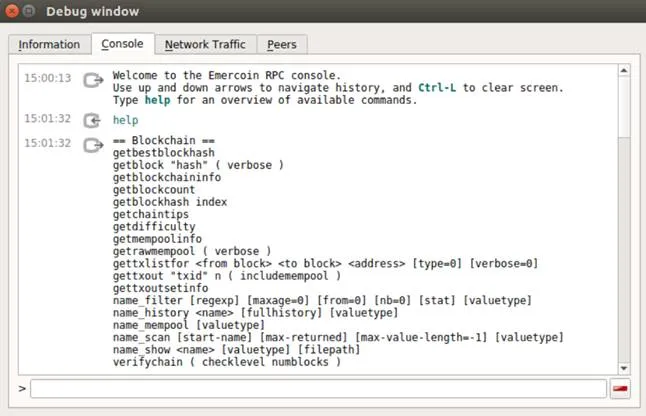Click 'getmempoolinfo' command line
Screen dimensions: 646x416
(x=157, y=239)
